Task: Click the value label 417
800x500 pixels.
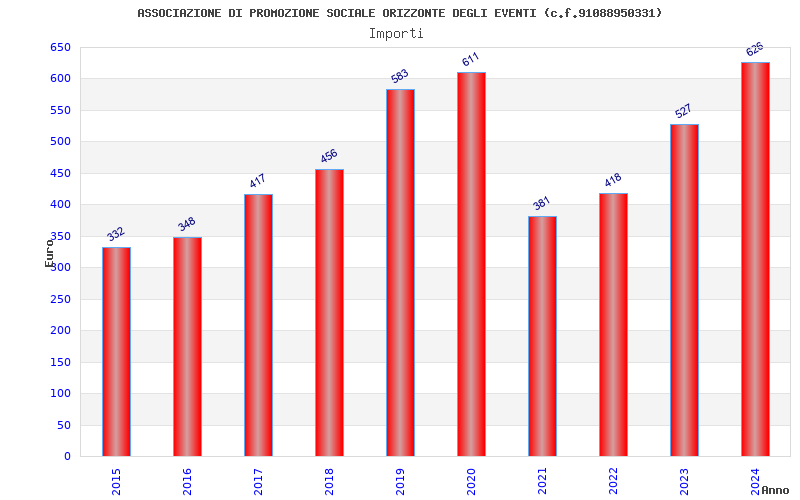Action: 258,181
